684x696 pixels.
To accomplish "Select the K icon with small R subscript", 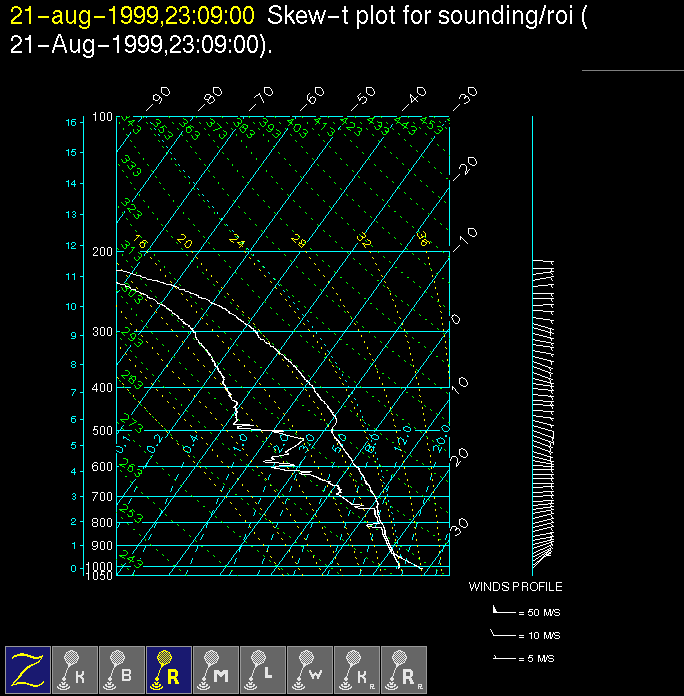I will pyautogui.click(x=357, y=668).
